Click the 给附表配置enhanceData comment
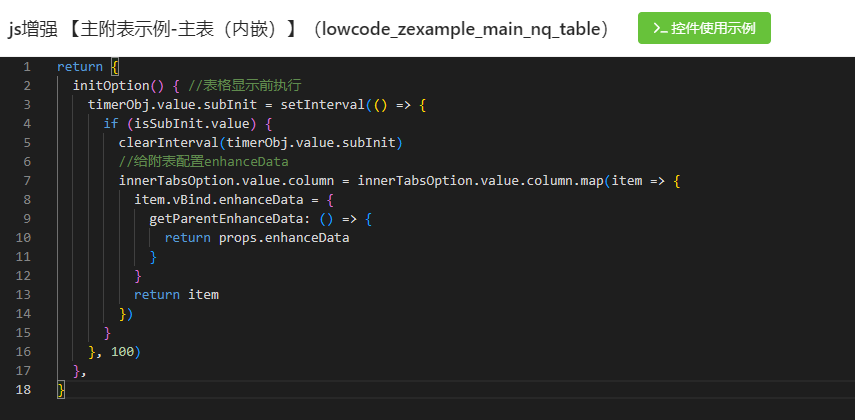Viewport: 855px width, 420px height. tap(203, 162)
